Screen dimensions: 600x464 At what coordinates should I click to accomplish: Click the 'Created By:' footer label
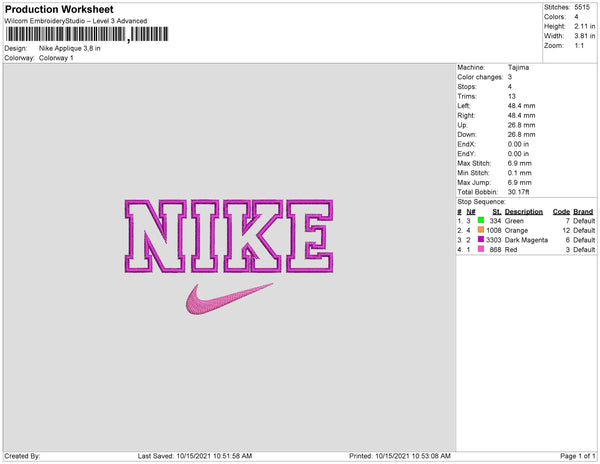[22, 456]
